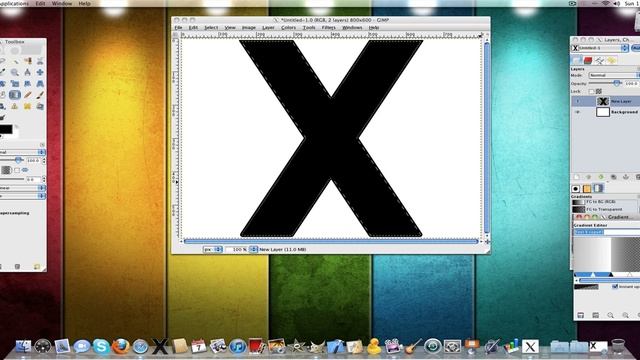640x360 pixels.
Task: Open layer Mode dropdown showing Normal
Action: click(614, 76)
